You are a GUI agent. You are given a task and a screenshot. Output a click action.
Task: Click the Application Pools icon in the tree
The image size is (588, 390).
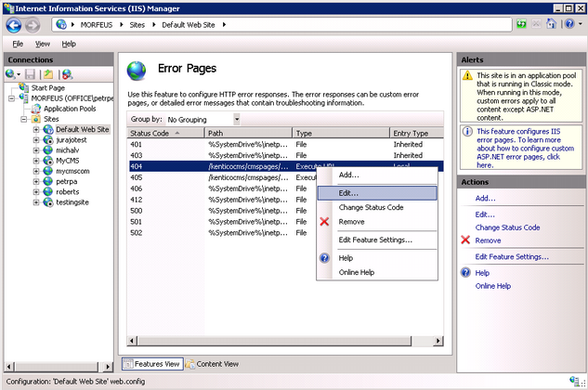[x=36, y=109]
